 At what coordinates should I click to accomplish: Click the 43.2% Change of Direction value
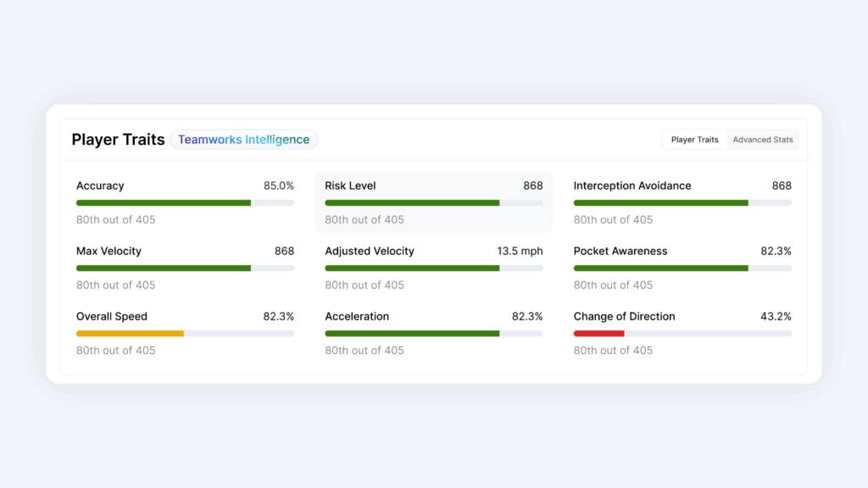pos(776,316)
